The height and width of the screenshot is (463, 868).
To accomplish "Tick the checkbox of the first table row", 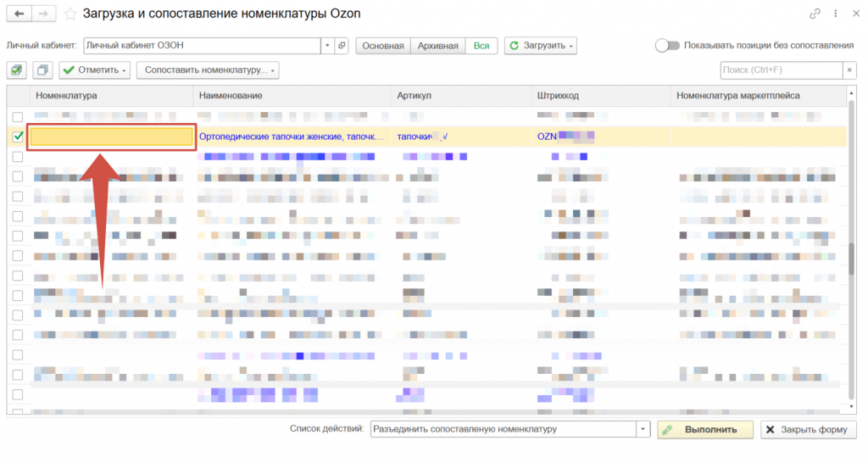I will pyautogui.click(x=18, y=116).
